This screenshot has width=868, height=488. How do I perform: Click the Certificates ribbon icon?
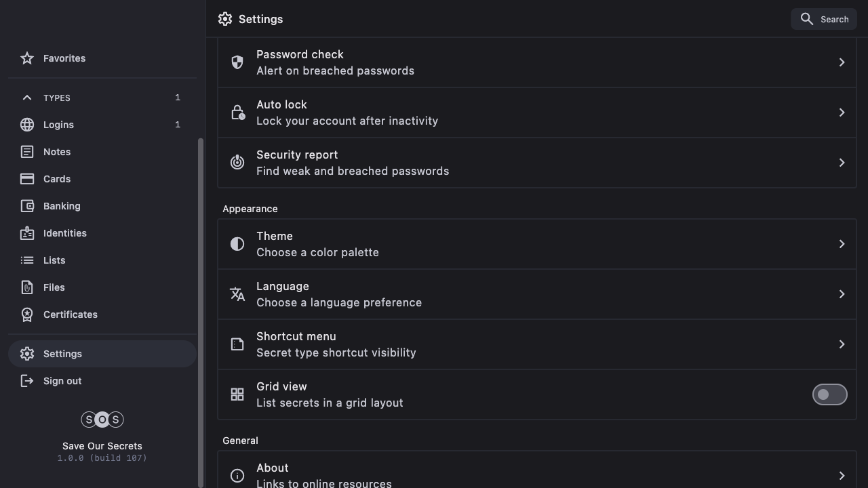point(27,314)
